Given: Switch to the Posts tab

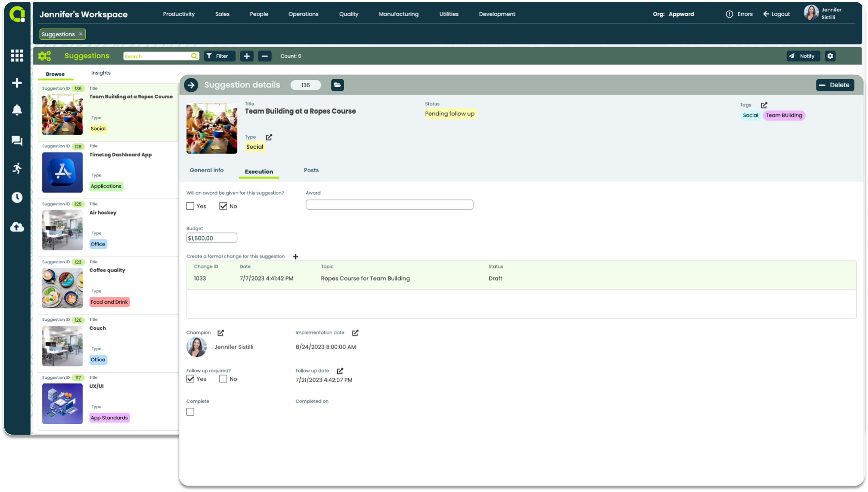Looking at the screenshot, I should pos(311,170).
